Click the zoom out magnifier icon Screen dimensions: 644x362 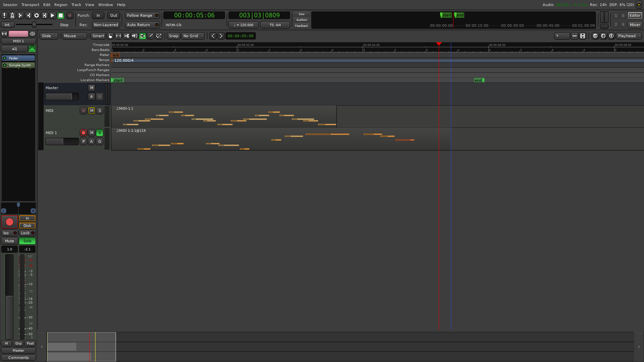(x=595, y=36)
